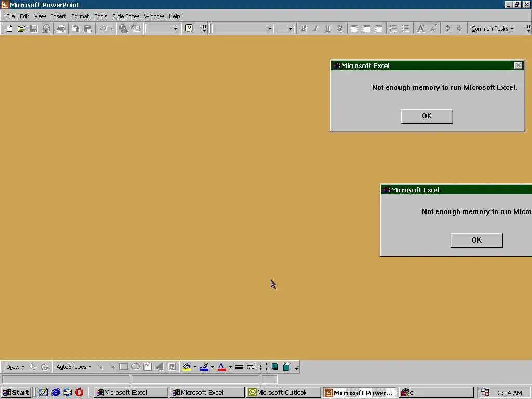
Task: Launch Internet Explorer from Quick Launch
Action: click(x=56, y=393)
